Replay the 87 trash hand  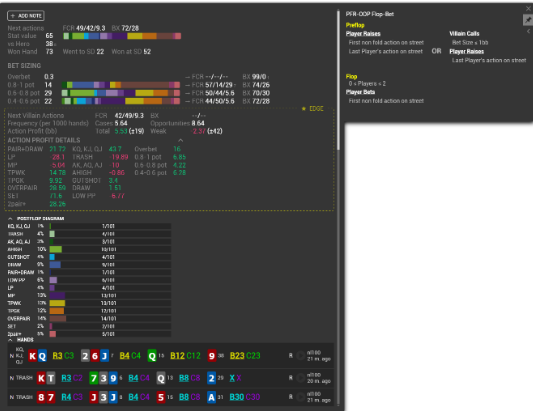coord(300,397)
